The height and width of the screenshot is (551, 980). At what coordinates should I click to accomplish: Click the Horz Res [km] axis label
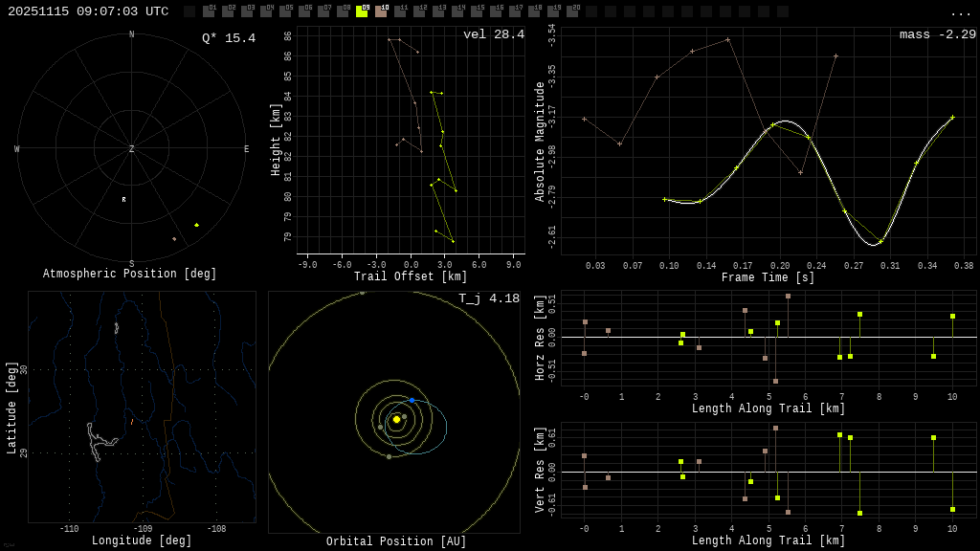click(540, 338)
